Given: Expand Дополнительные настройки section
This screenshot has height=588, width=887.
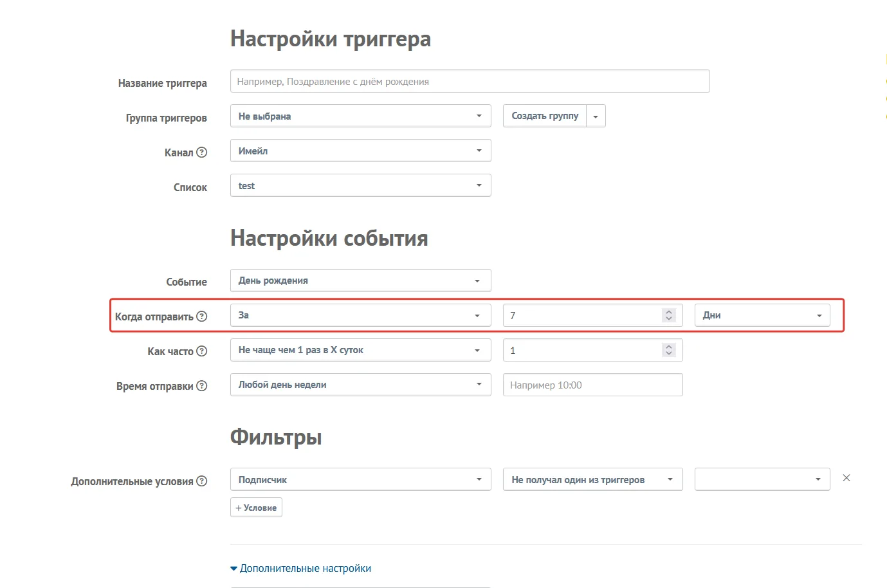Looking at the screenshot, I should pyautogui.click(x=300, y=568).
